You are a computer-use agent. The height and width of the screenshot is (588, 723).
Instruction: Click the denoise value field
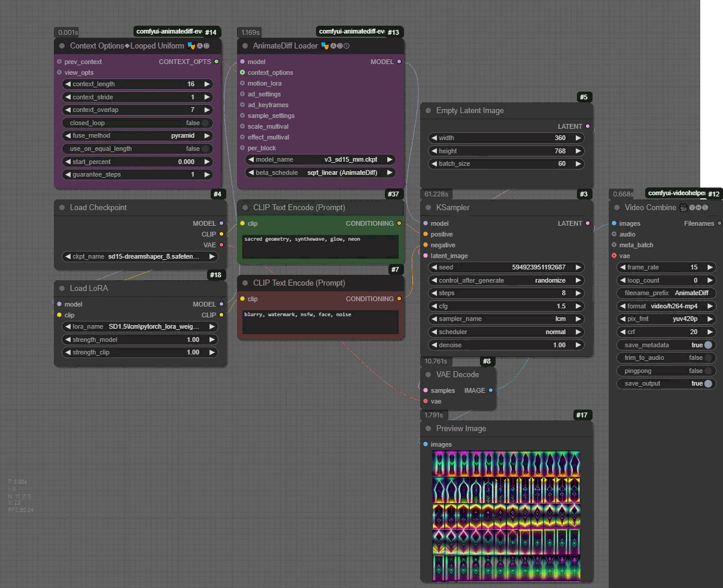pyautogui.click(x=506, y=345)
